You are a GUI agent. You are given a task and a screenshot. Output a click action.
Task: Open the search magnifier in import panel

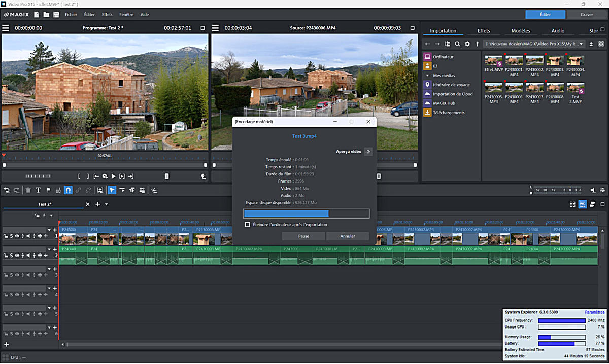(x=457, y=44)
